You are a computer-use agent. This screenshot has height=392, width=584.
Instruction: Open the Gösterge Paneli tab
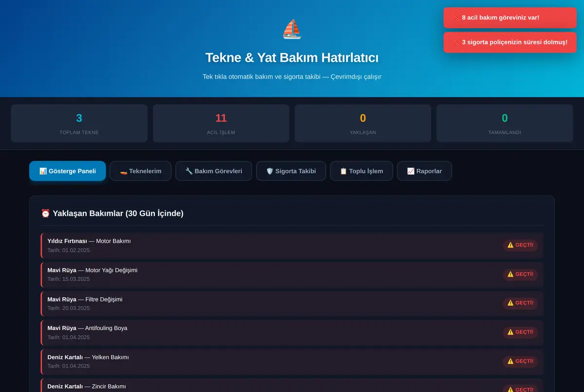[68, 171]
